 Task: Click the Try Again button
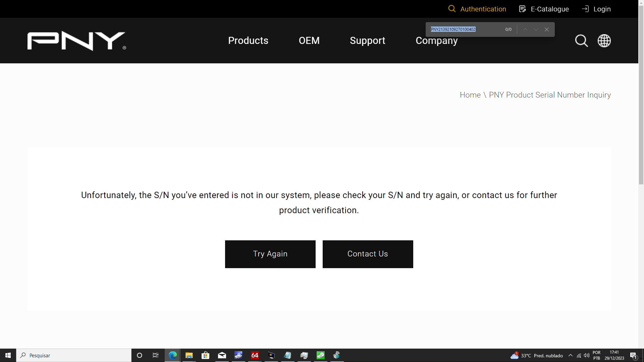[270, 254]
